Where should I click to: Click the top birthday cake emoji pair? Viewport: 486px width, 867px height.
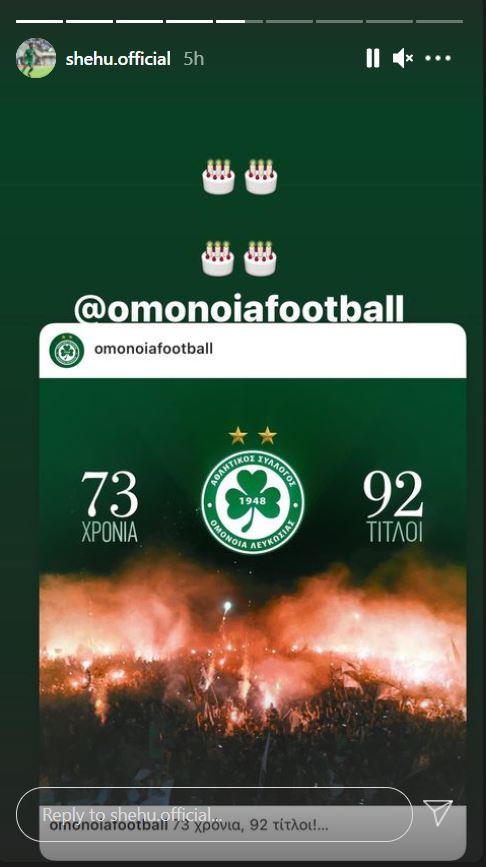pyautogui.click(x=239, y=176)
